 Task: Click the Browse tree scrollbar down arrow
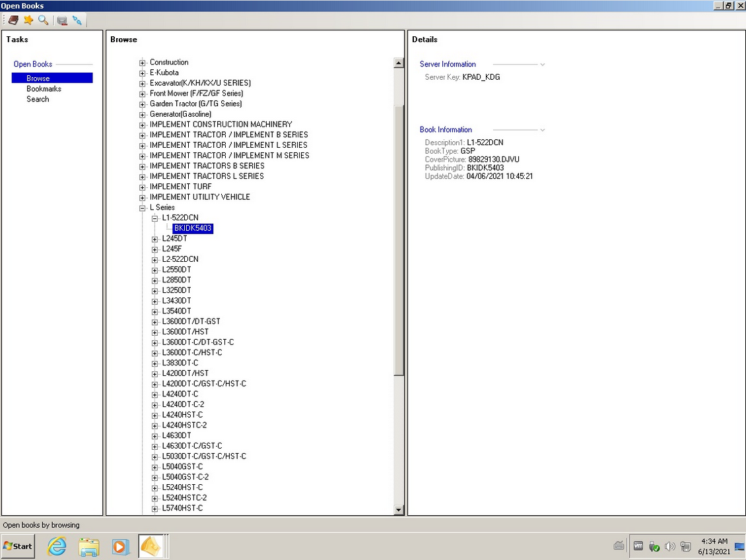(399, 510)
